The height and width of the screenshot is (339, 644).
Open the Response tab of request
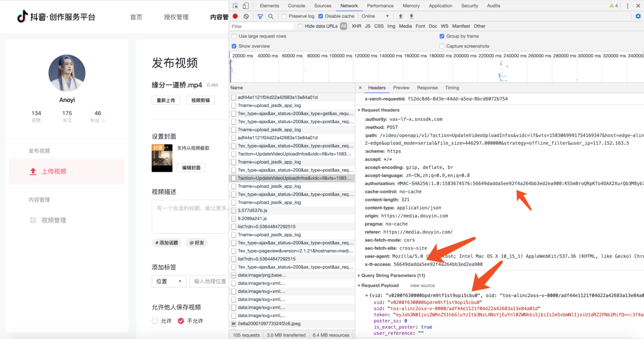[x=427, y=88]
